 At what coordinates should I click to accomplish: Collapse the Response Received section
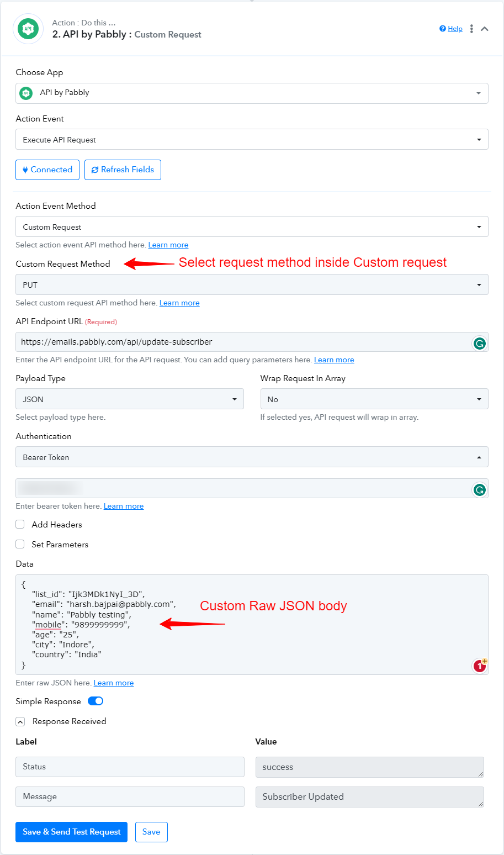coord(20,721)
